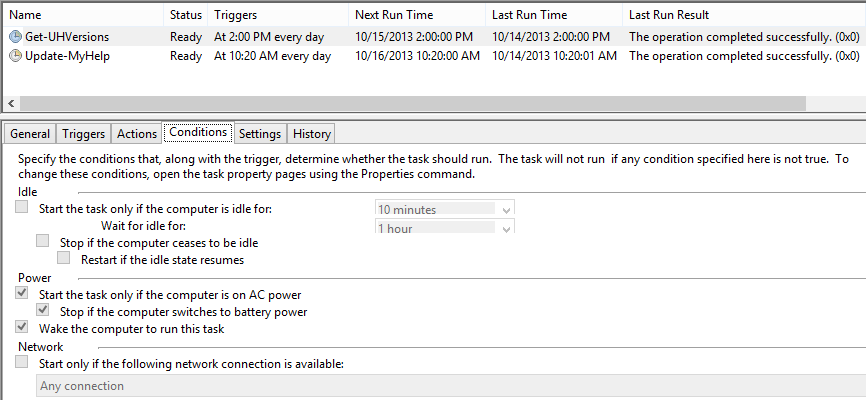Viewport: 866px width, 400px height.
Task: Toggle Restart if the idle state resumes
Action: click(x=64, y=257)
